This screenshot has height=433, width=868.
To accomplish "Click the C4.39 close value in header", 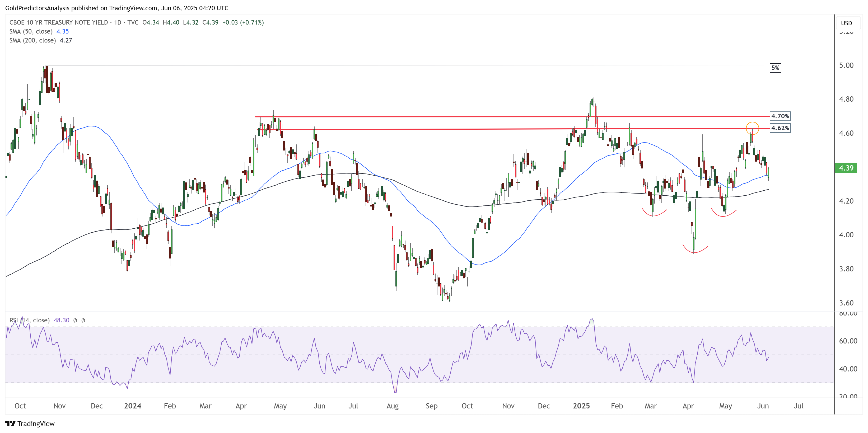I will coord(210,22).
